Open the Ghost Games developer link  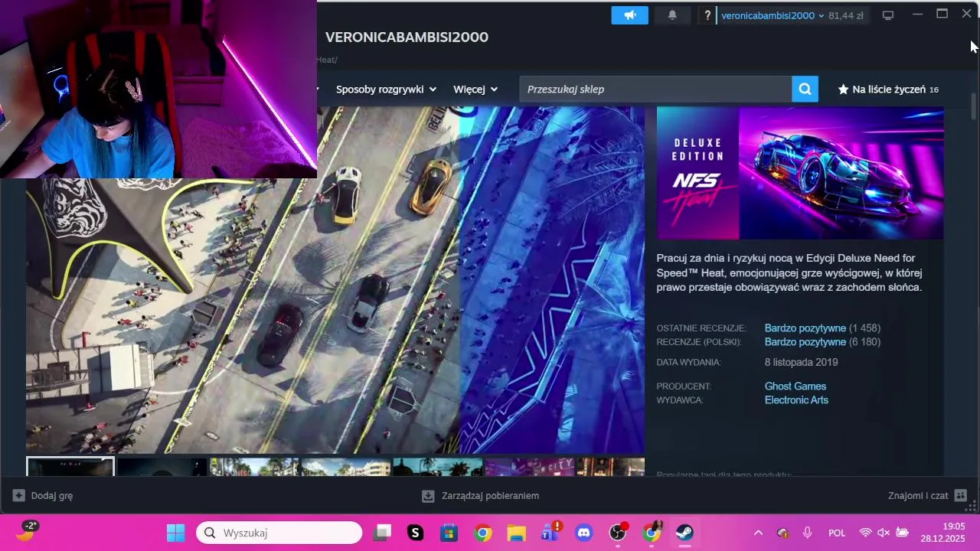(x=795, y=386)
